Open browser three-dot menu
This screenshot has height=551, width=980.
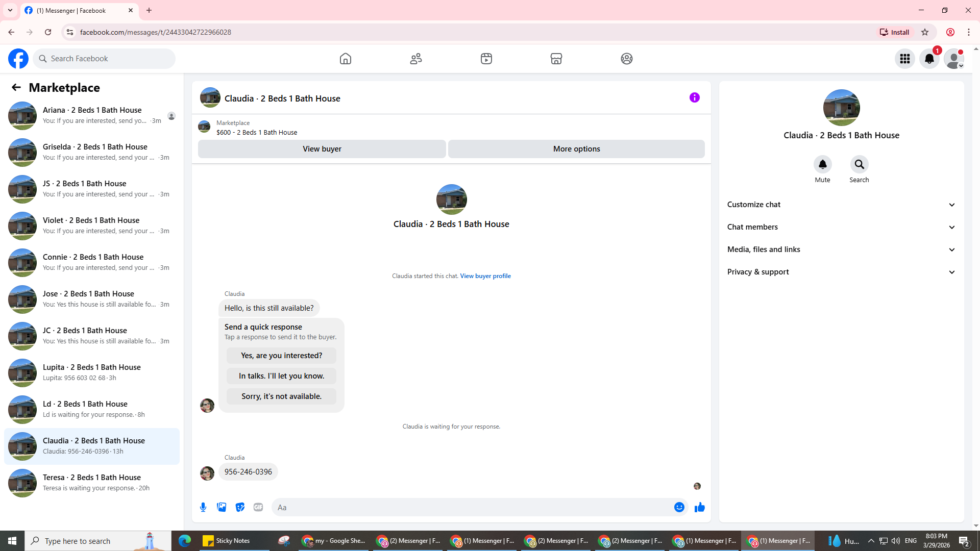click(x=969, y=32)
